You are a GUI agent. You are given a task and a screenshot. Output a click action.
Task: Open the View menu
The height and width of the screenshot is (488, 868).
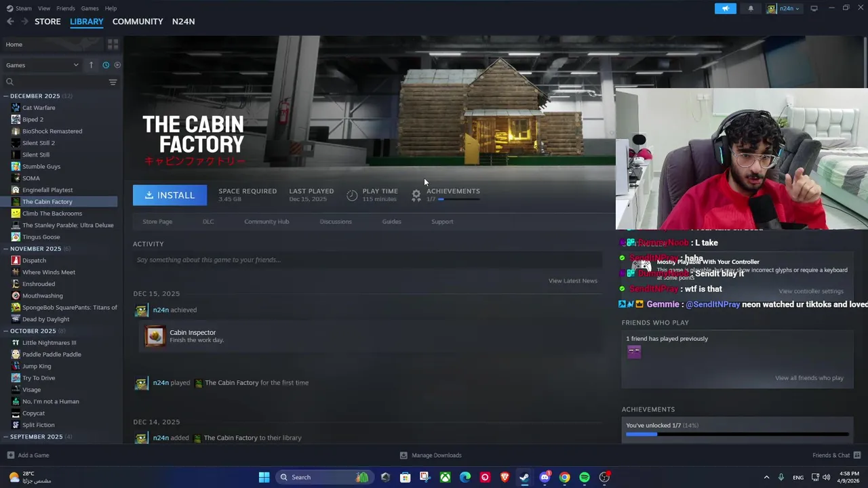click(44, 8)
